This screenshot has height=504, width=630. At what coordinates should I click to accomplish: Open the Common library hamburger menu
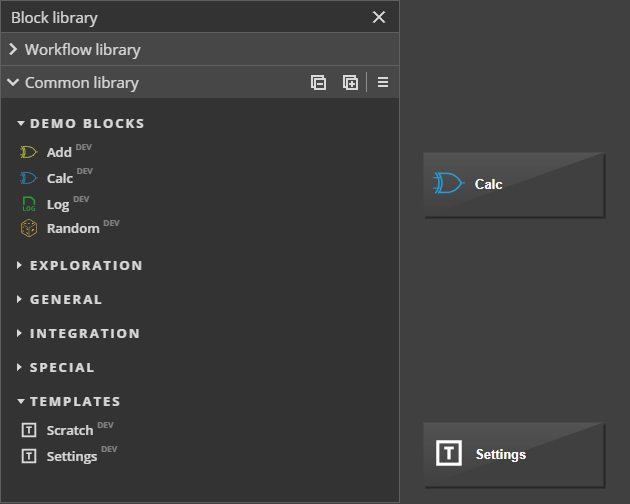coord(383,83)
